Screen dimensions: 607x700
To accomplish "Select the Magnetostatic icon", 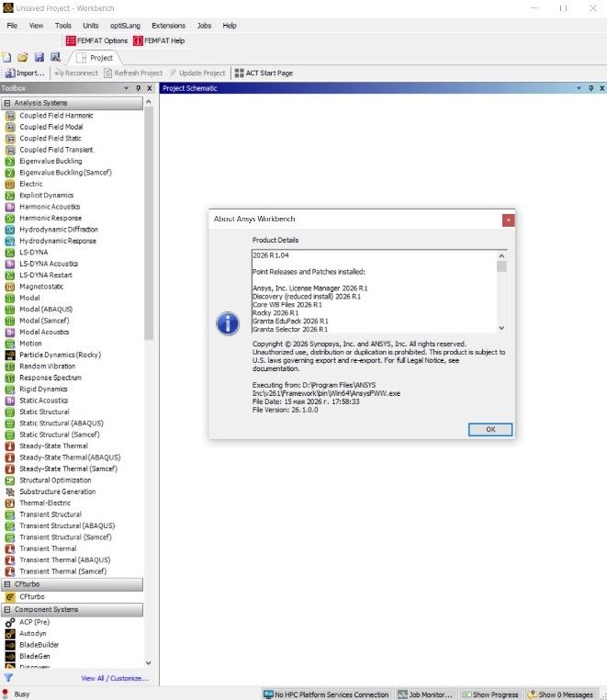I will 10,287.
